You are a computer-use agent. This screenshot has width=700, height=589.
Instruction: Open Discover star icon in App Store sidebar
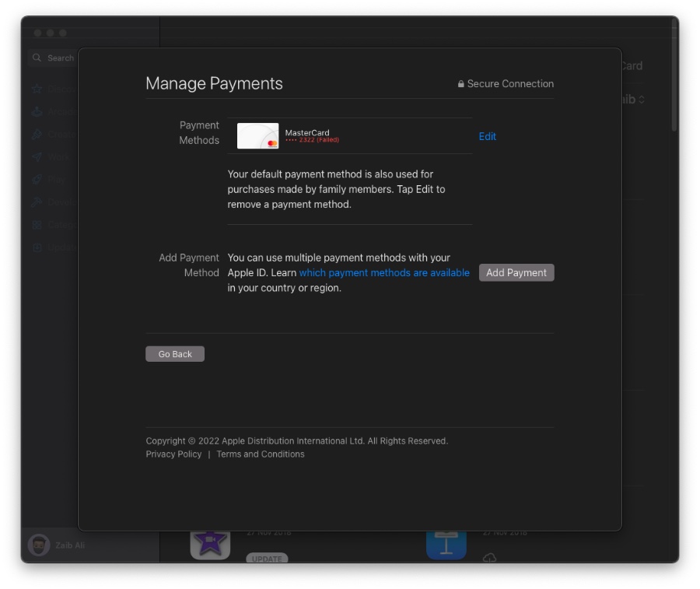point(37,89)
